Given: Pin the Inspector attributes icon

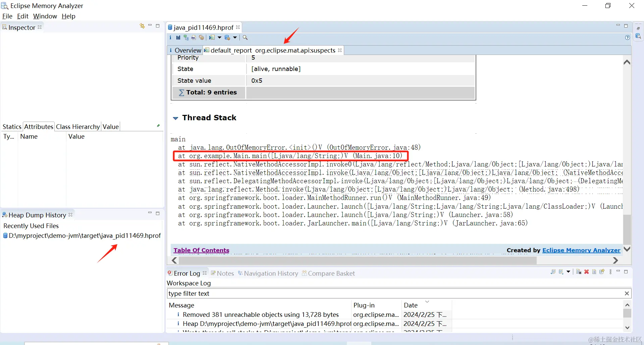Looking at the screenshot, I should tap(158, 126).
